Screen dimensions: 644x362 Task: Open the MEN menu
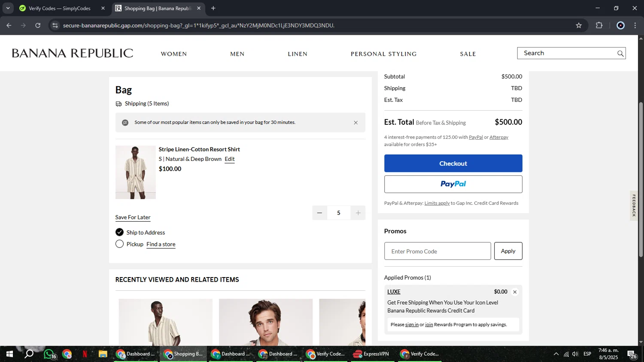pyautogui.click(x=237, y=54)
